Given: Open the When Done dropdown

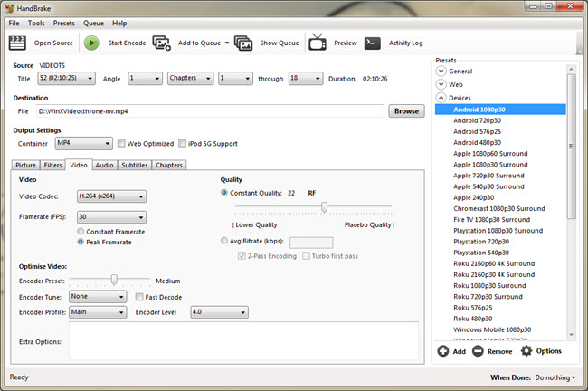Looking at the screenshot, I should pos(555,377).
